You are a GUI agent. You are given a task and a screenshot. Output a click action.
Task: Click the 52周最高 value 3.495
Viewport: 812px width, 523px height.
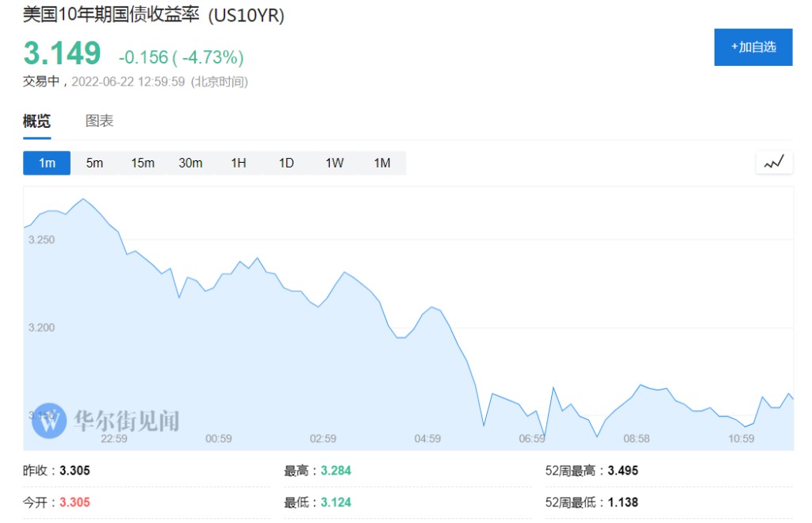622,471
